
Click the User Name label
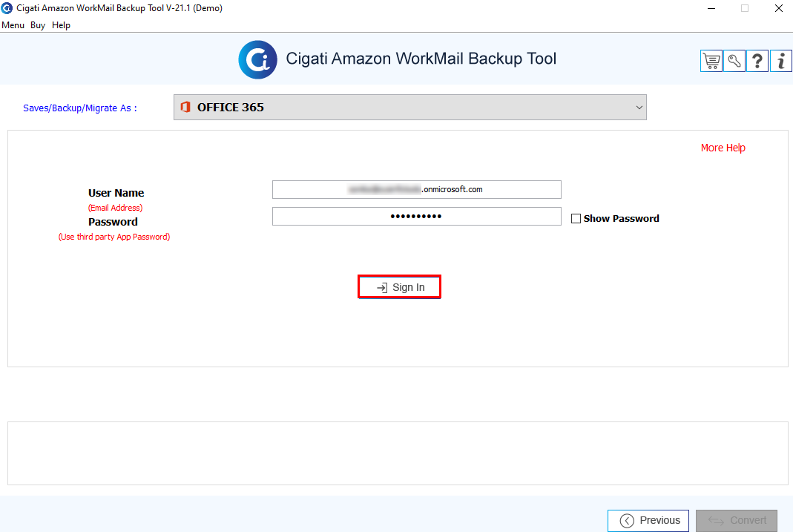click(116, 193)
